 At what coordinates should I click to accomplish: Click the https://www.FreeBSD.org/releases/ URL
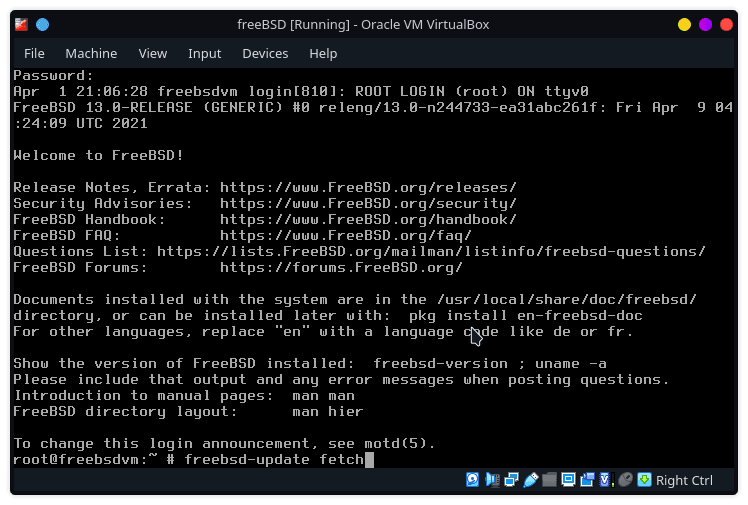pos(368,187)
